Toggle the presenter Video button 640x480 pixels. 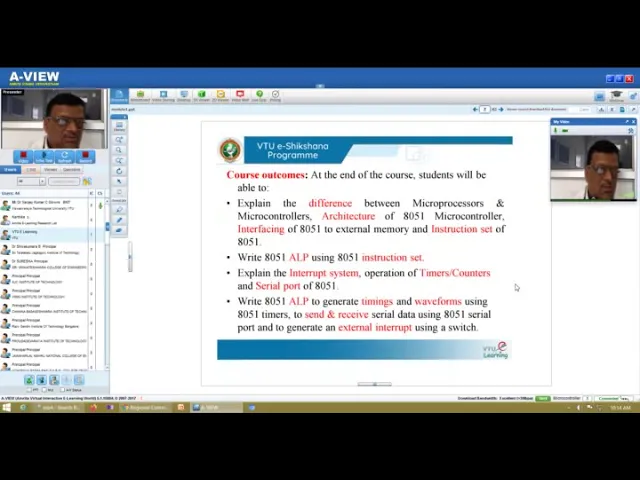point(23,157)
